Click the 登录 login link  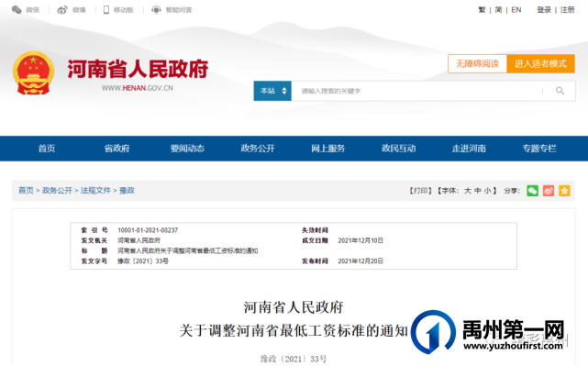click(x=544, y=10)
